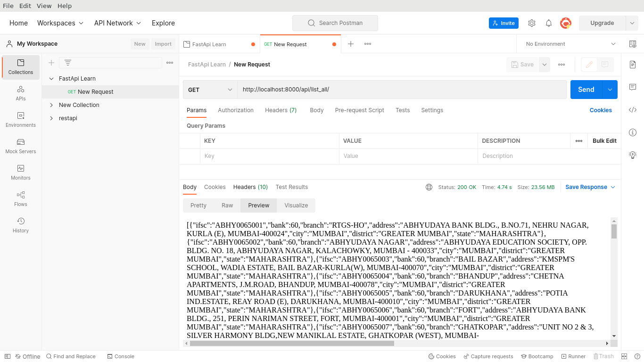This screenshot has width=644, height=362.
Task: Switch to edit mode pencil icon
Action: coord(589,65)
